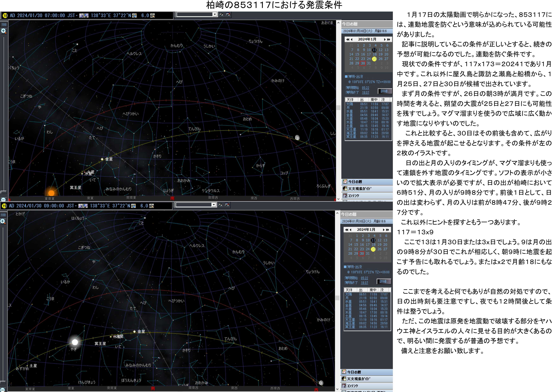The width and height of the screenshot is (560, 392).
Task: Click the zoom-in magnifier in the upper star chart
Action: [x=4, y=31]
